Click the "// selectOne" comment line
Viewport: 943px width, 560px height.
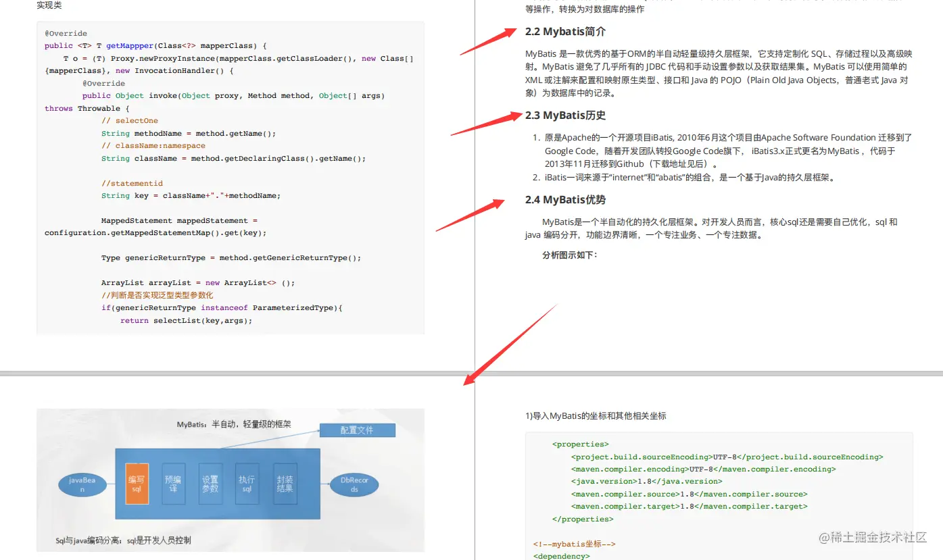(130, 121)
